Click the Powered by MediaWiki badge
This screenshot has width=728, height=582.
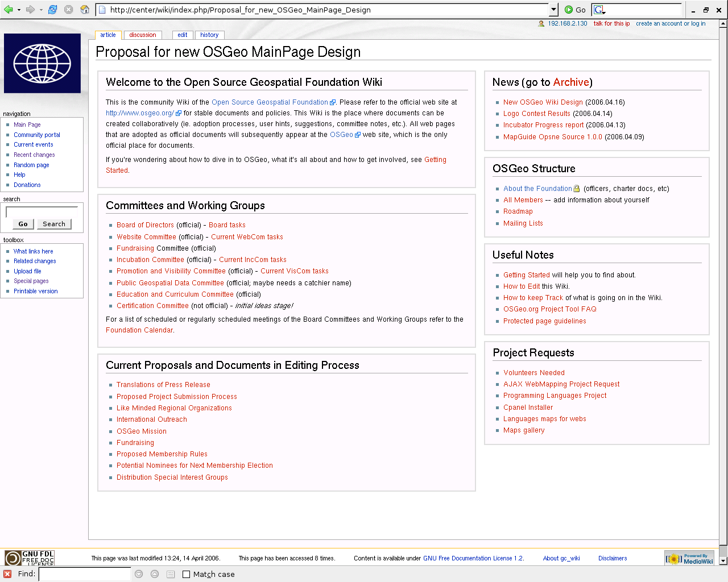click(689, 558)
